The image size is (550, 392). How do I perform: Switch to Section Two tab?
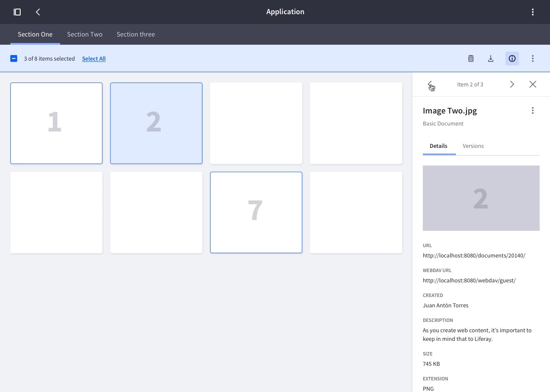(85, 34)
